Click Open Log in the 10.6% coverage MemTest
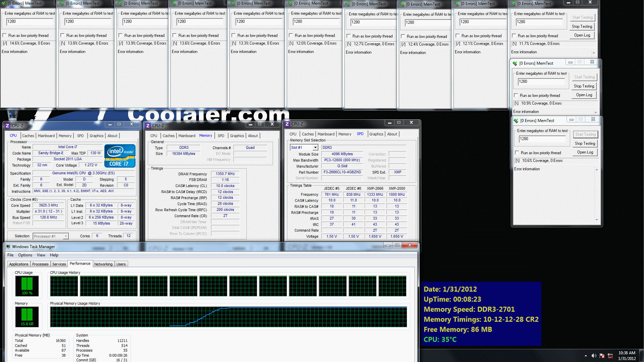The image size is (644, 362). click(585, 152)
